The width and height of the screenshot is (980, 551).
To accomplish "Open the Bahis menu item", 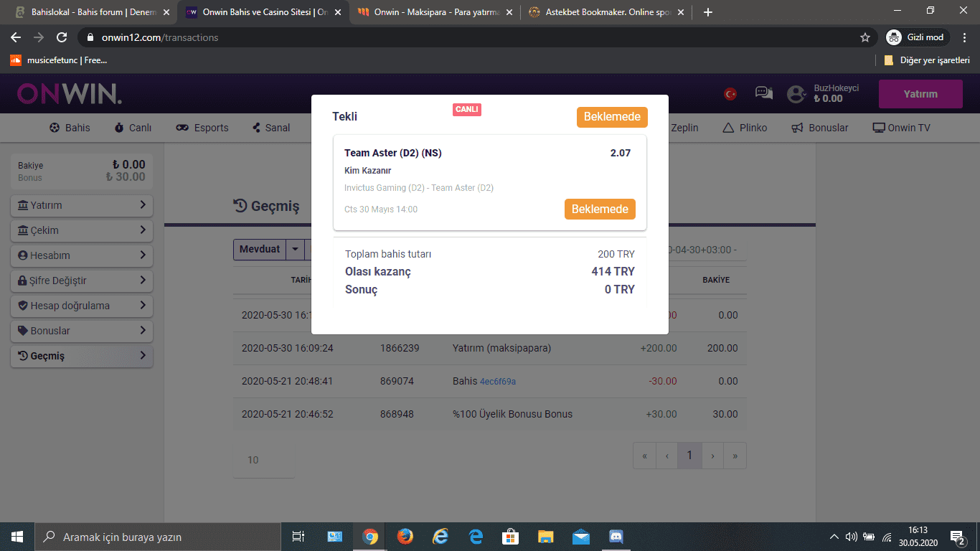I will coord(70,128).
